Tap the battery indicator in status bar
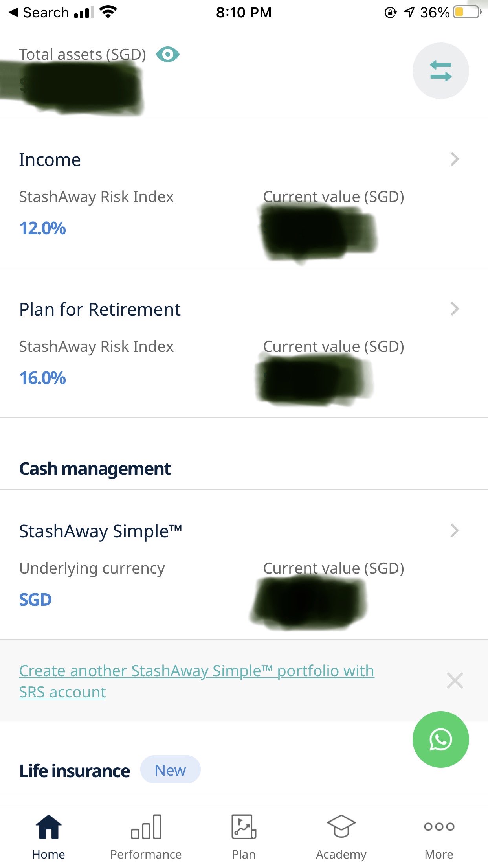The image size is (488, 868). tap(467, 12)
